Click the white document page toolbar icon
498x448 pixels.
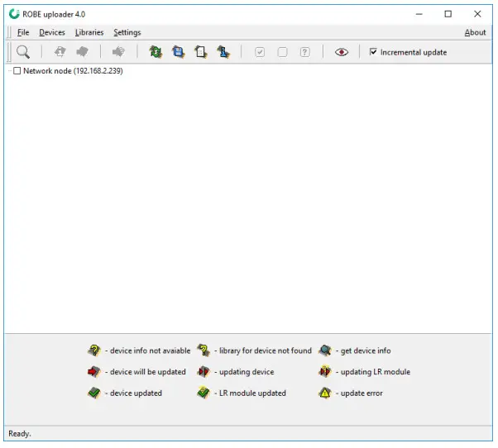pyautogui.click(x=201, y=52)
